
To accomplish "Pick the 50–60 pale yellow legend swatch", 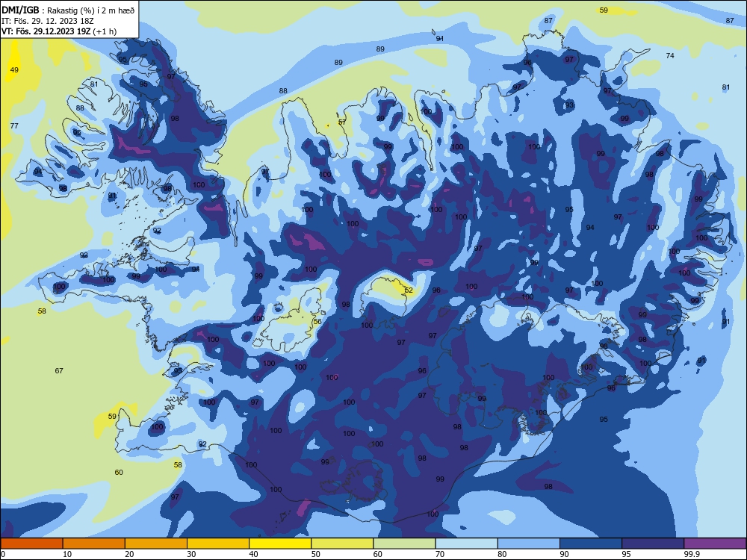I will [342, 544].
